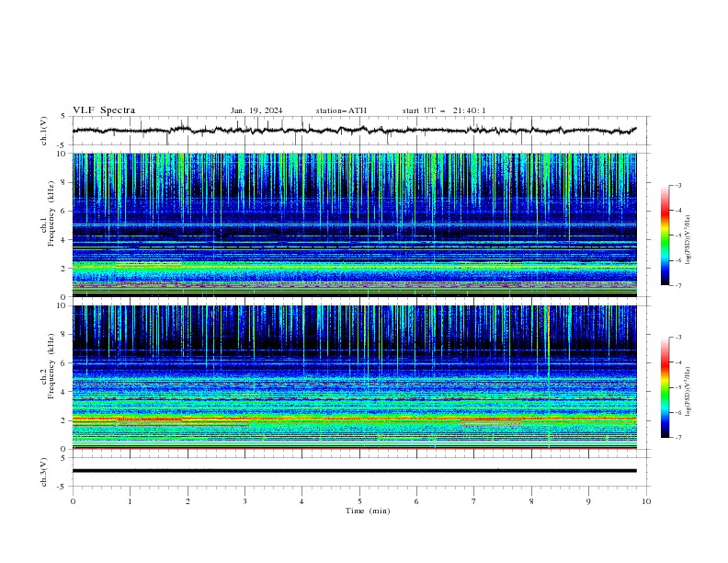Click the -3 label on ch.1 colorbar
Viewport: 728px width, 563px height.
pyautogui.click(x=678, y=185)
